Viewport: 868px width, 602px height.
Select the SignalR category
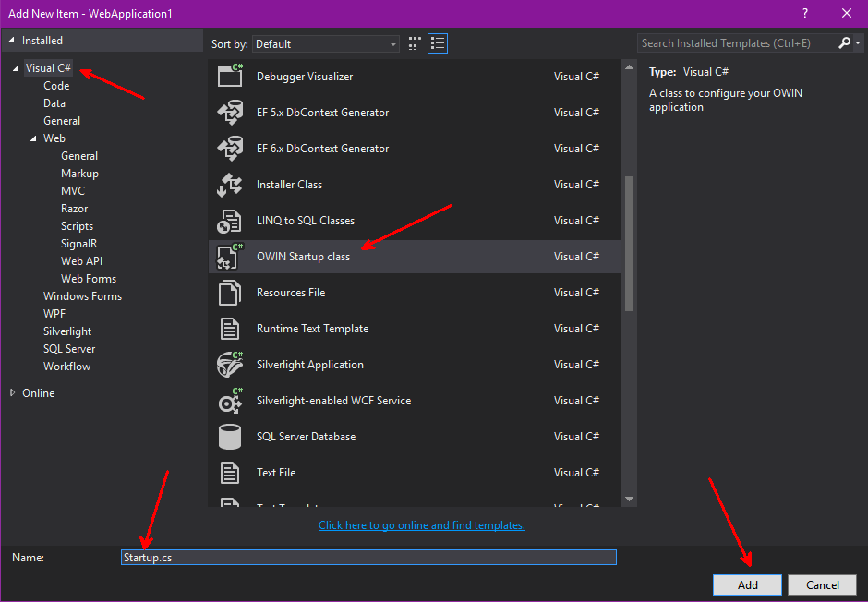click(x=78, y=244)
